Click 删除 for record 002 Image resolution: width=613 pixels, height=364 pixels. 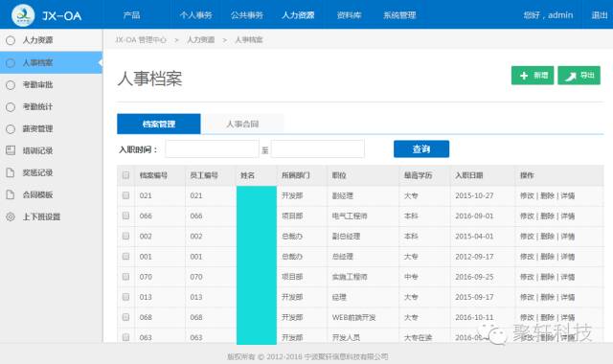[547, 237]
